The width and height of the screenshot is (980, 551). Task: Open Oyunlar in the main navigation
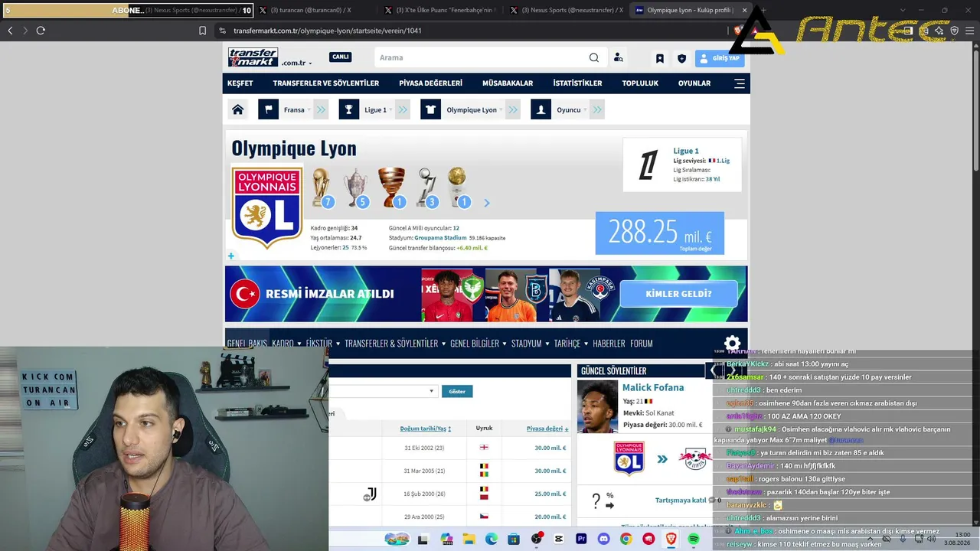click(694, 83)
